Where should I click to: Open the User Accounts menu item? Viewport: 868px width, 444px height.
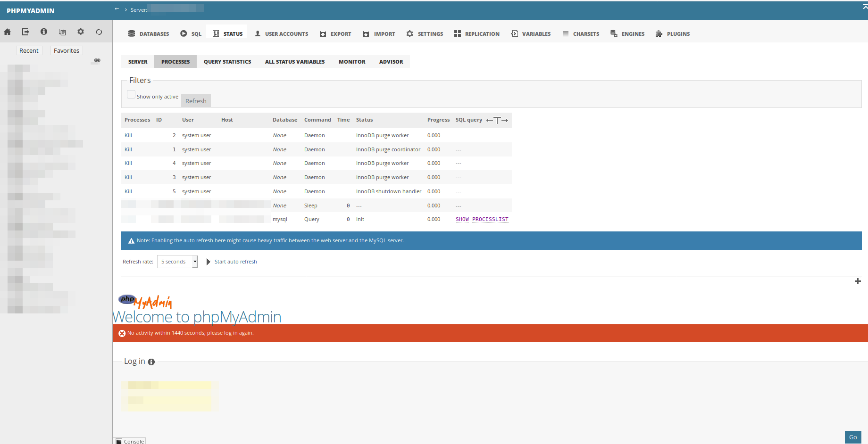pyautogui.click(x=281, y=33)
